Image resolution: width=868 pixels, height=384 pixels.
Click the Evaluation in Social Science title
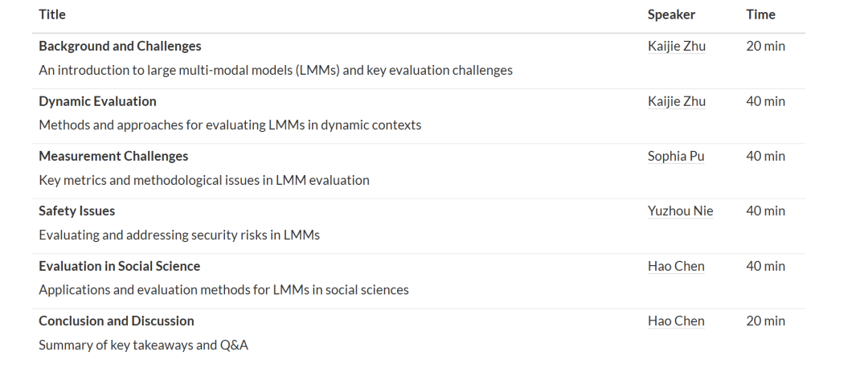pyautogui.click(x=120, y=266)
